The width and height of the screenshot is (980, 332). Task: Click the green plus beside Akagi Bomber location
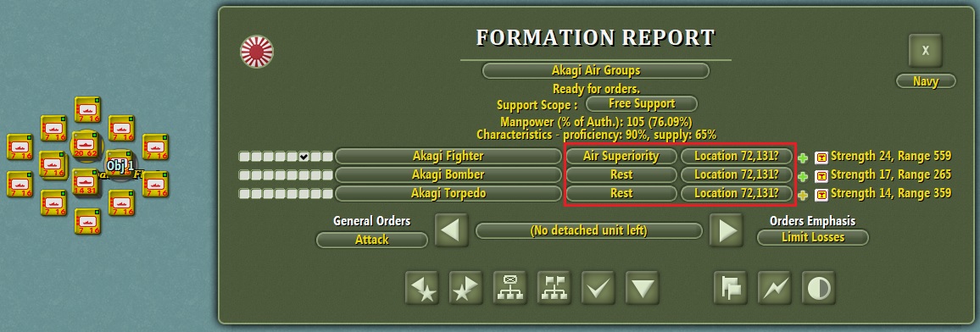(x=803, y=177)
